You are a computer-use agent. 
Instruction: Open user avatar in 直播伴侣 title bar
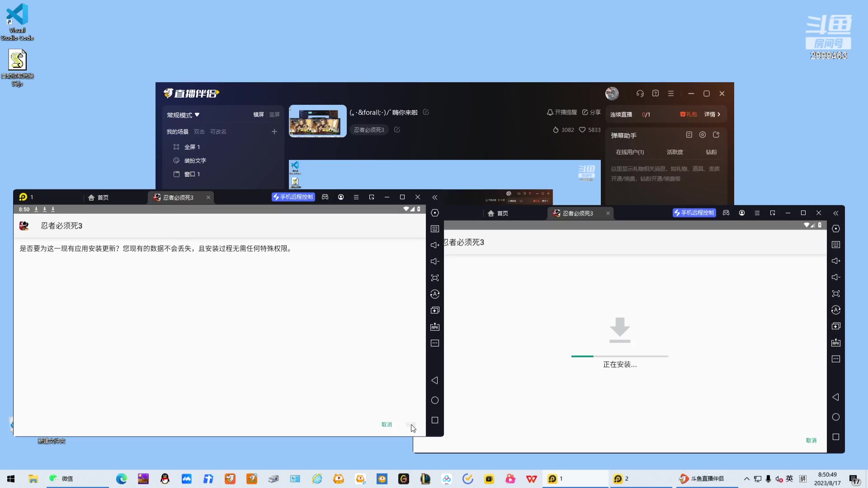pyautogui.click(x=612, y=94)
